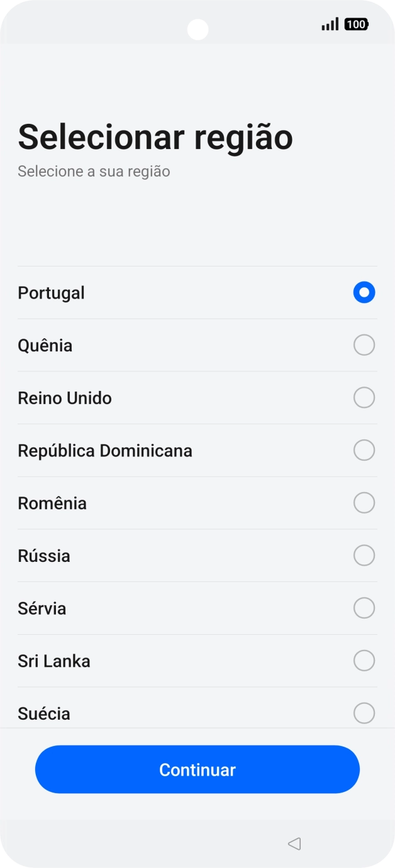Screen dimensions: 395x868
Task: Tap the Reino Unido row text
Action: 65,397
